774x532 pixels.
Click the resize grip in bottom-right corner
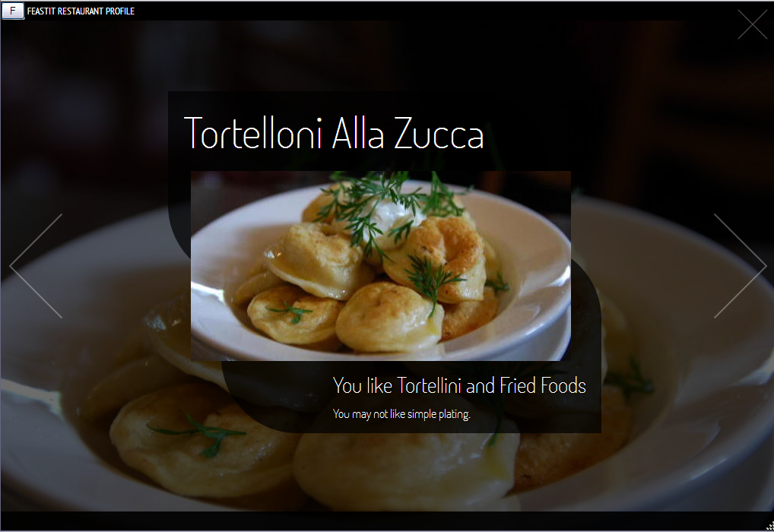[x=769, y=526]
